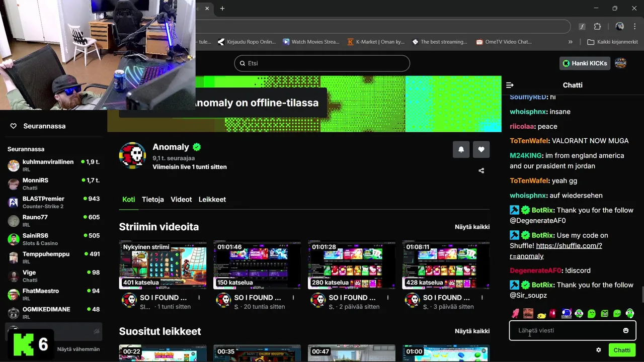Insert the green headphones emote at row end
The width and height of the screenshot is (644, 362).
point(629,314)
